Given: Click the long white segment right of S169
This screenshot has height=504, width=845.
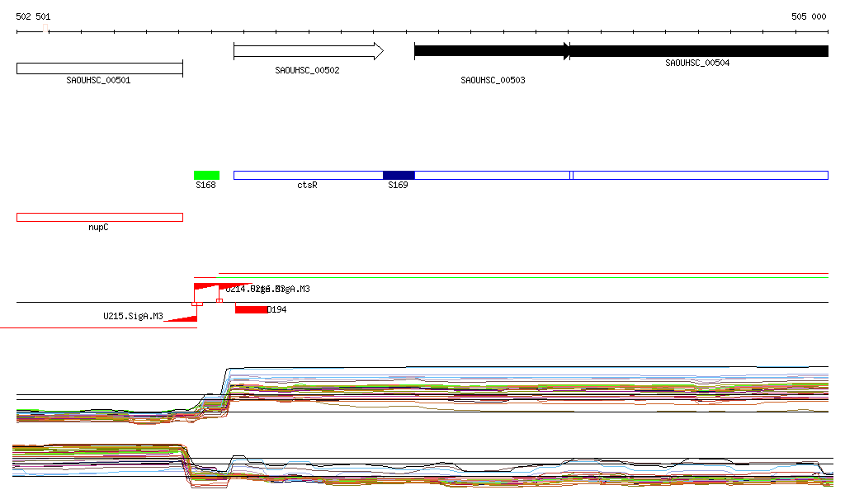Looking at the screenshot, I should 701,175.
